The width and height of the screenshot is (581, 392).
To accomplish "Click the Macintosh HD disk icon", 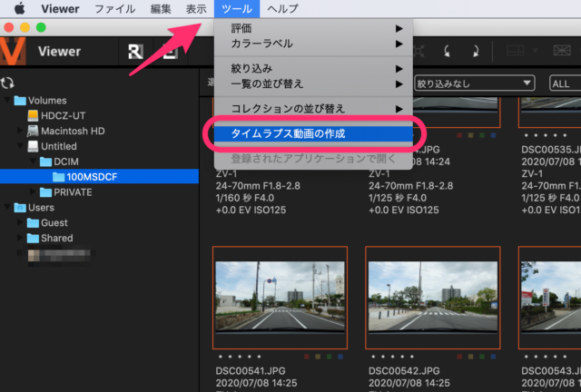I will pos(33,131).
